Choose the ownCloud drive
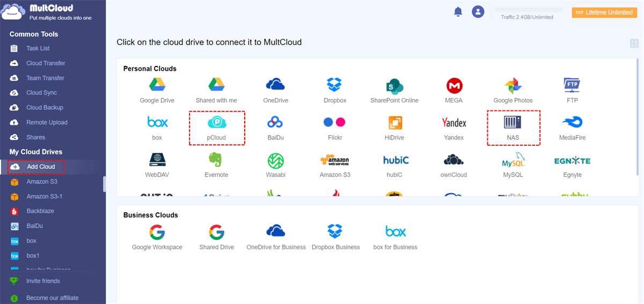Screen dimensions: 644x304 454,165
